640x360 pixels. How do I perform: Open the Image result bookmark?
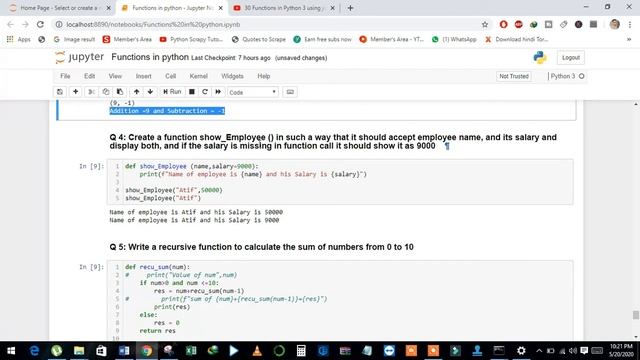click(74, 40)
